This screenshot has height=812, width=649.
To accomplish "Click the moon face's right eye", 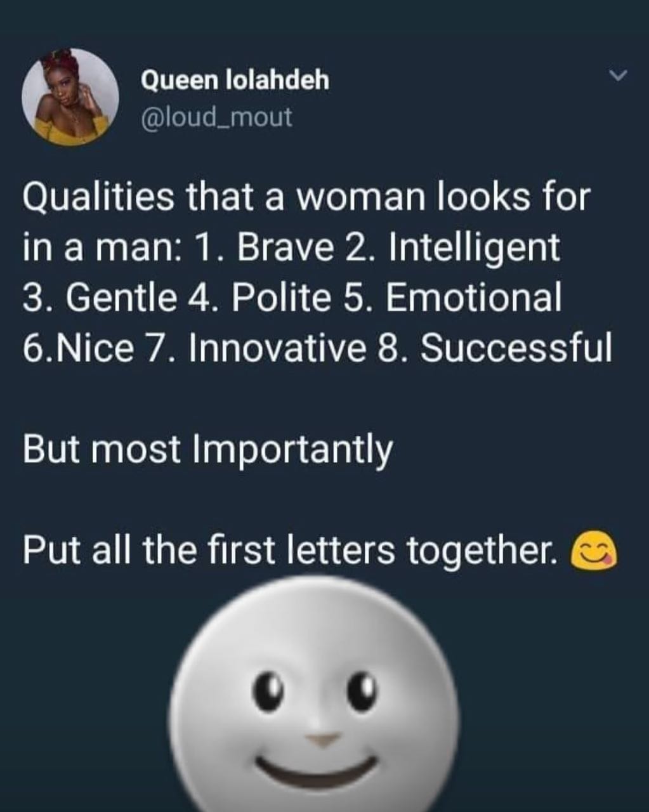I will [362, 690].
